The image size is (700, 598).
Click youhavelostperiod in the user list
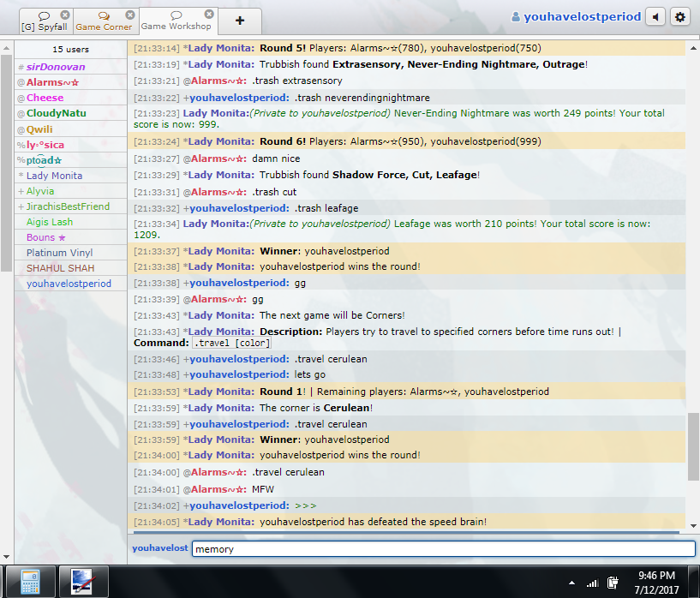point(70,284)
